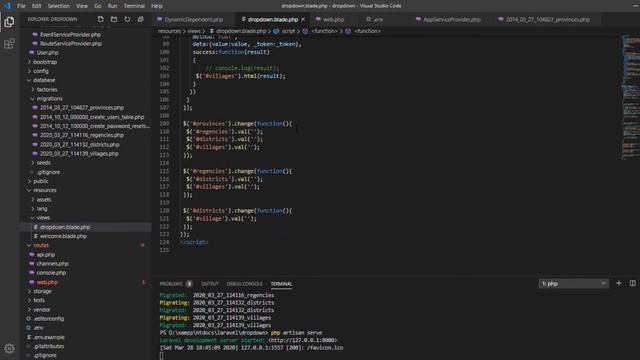This screenshot has height=360, width=640.
Task: Open the Manage gear at bottom left
Action: [9, 348]
